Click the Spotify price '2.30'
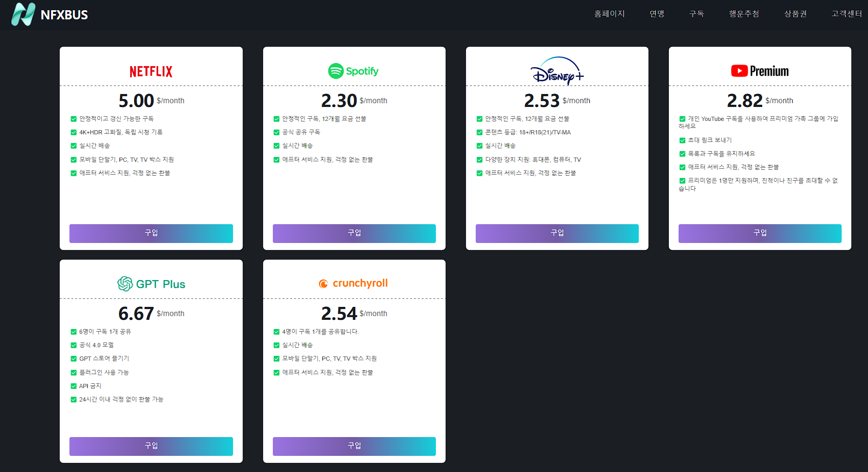 coord(339,101)
